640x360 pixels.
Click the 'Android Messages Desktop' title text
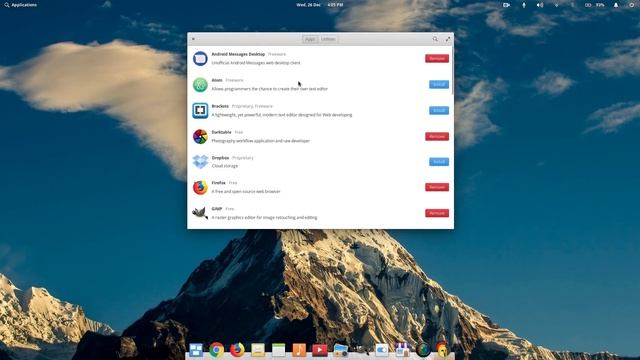pyautogui.click(x=238, y=54)
